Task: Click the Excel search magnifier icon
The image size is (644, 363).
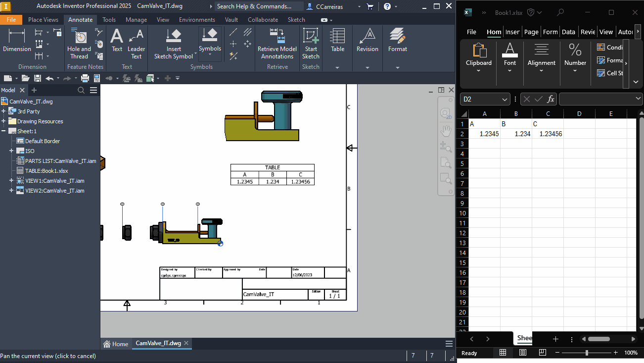Action: pos(560,12)
